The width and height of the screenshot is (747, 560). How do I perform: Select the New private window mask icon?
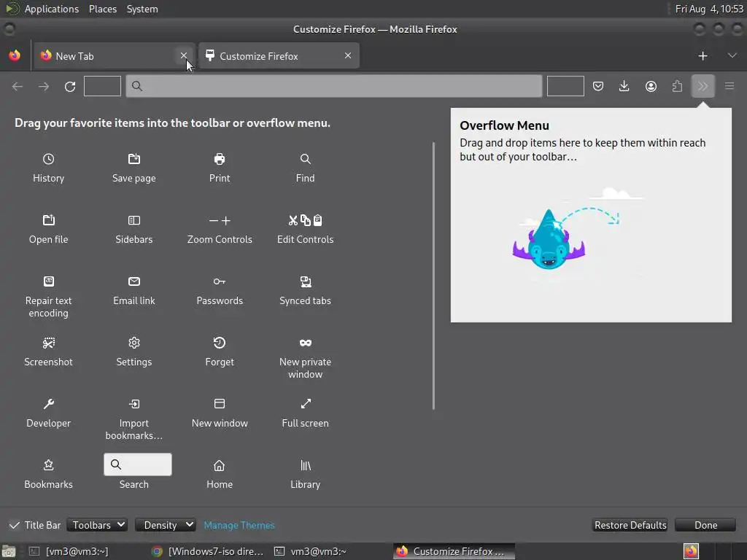[306, 343]
